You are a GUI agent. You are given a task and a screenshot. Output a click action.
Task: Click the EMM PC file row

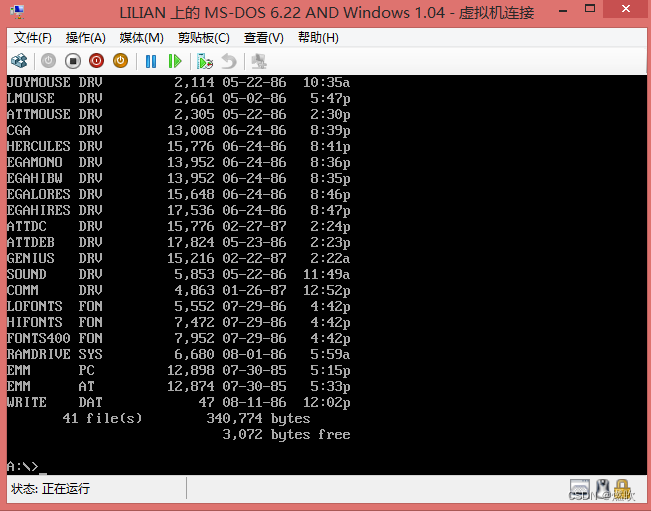click(x=179, y=370)
